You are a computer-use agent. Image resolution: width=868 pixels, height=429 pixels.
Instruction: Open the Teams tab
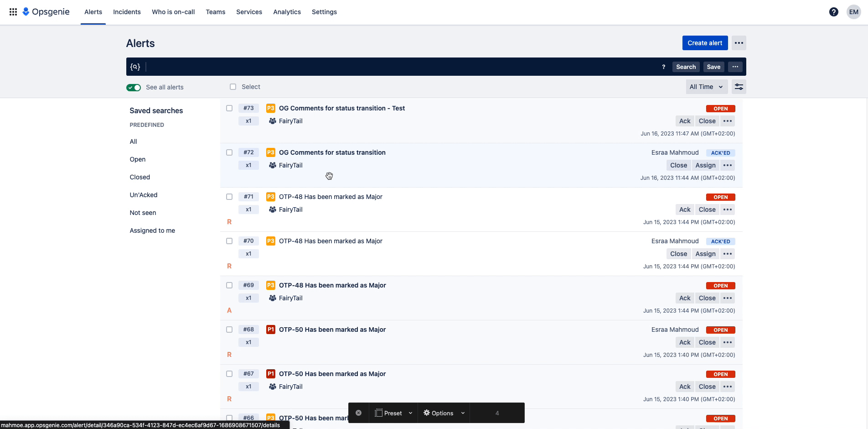coord(215,12)
